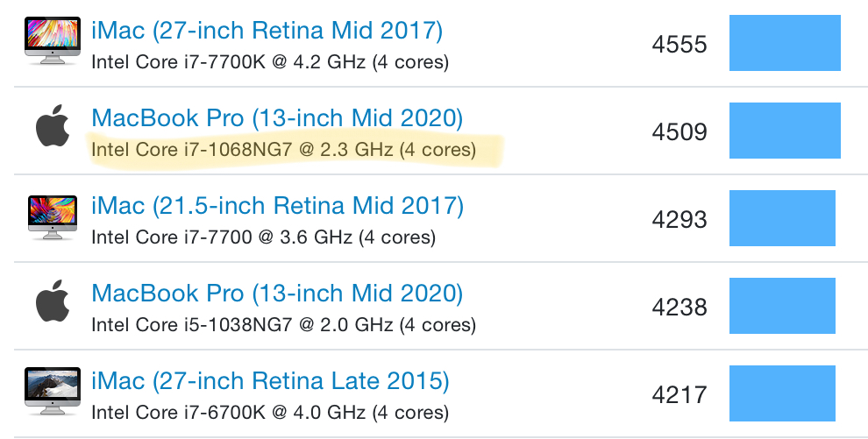Open the MacBook Pro link scoring 4509
The width and height of the screenshot is (868, 439).
(x=277, y=117)
